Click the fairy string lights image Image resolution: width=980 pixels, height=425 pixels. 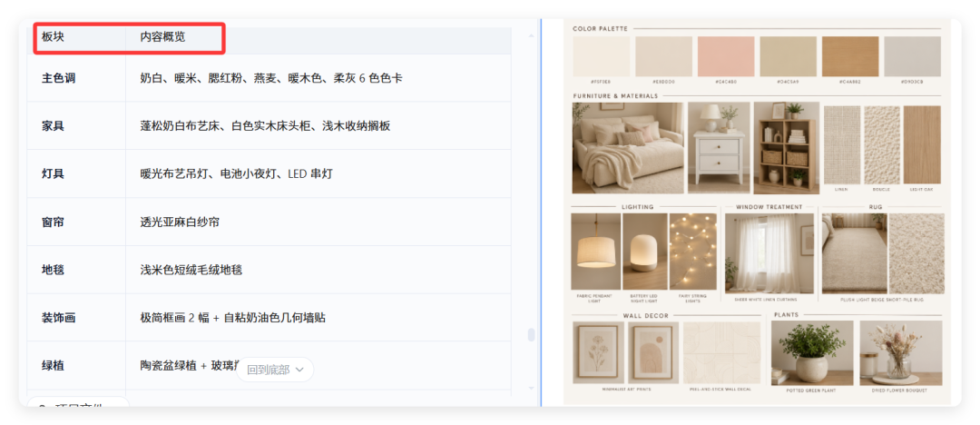point(692,251)
